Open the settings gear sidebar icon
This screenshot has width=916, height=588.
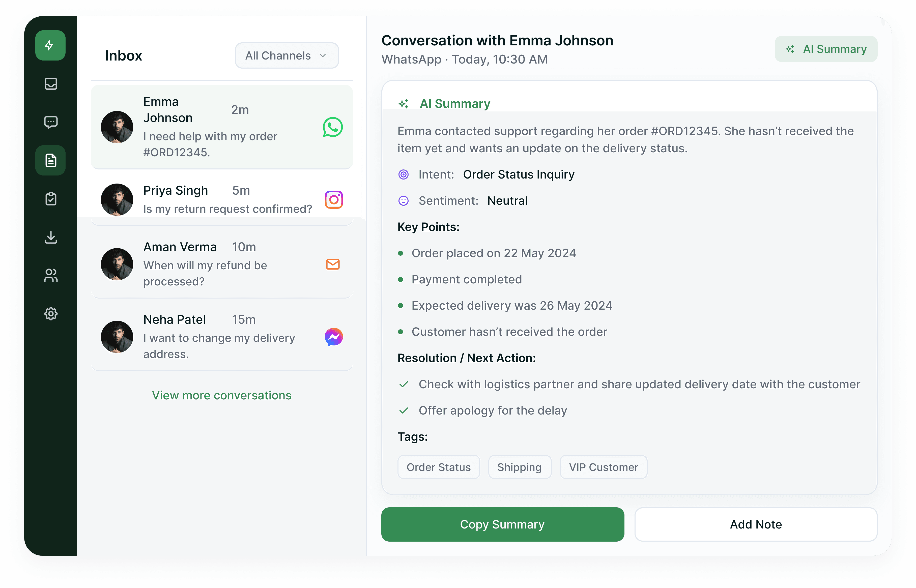pyautogui.click(x=51, y=313)
